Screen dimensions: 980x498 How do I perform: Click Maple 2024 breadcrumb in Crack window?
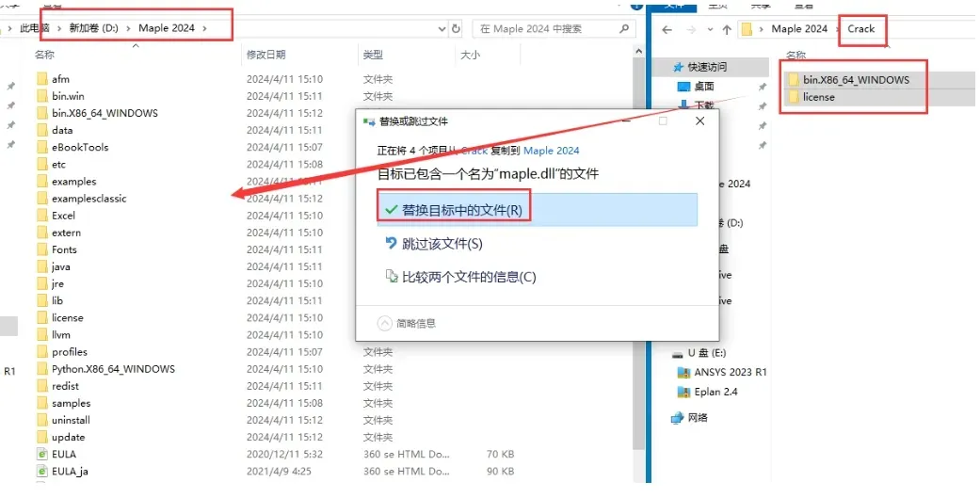click(798, 29)
